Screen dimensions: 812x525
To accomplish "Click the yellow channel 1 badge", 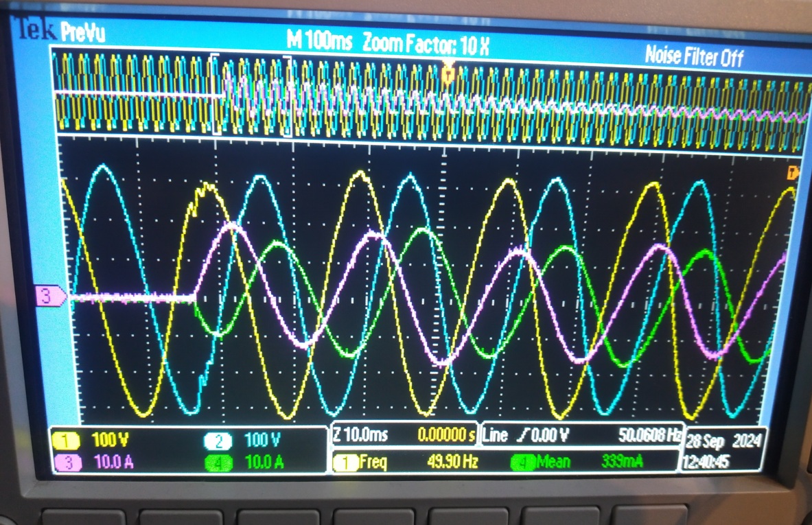I will [x=68, y=439].
